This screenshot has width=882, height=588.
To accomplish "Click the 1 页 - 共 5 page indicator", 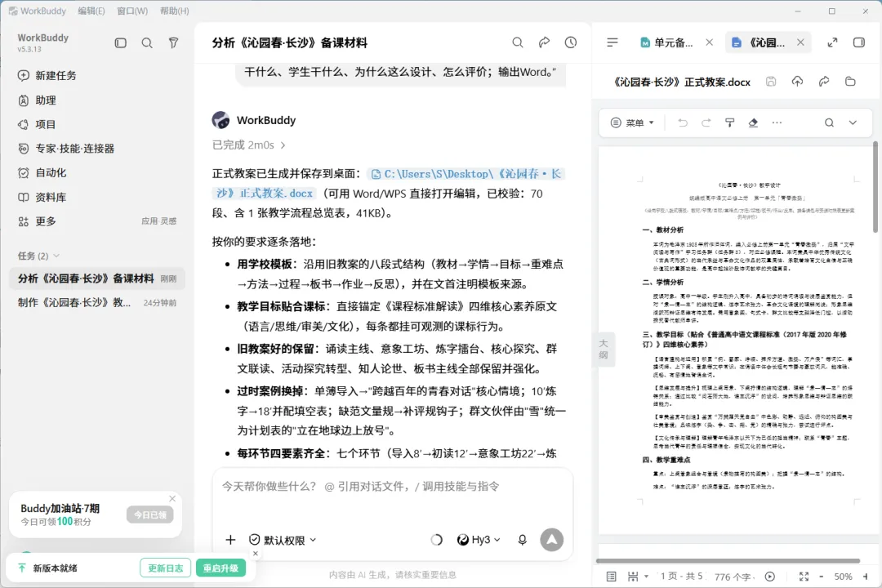I will tap(681, 577).
